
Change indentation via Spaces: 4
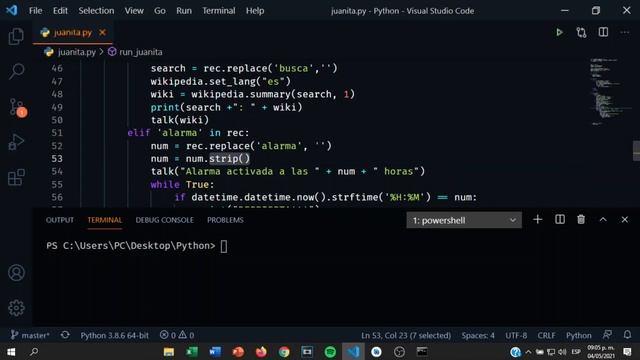point(478,335)
